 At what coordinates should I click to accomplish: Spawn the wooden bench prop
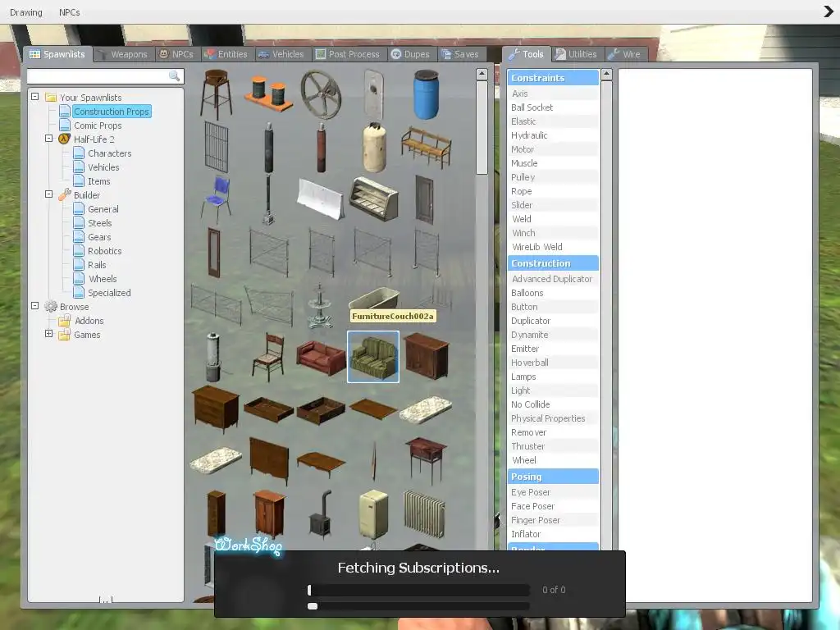pyautogui.click(x=426, y=147)
